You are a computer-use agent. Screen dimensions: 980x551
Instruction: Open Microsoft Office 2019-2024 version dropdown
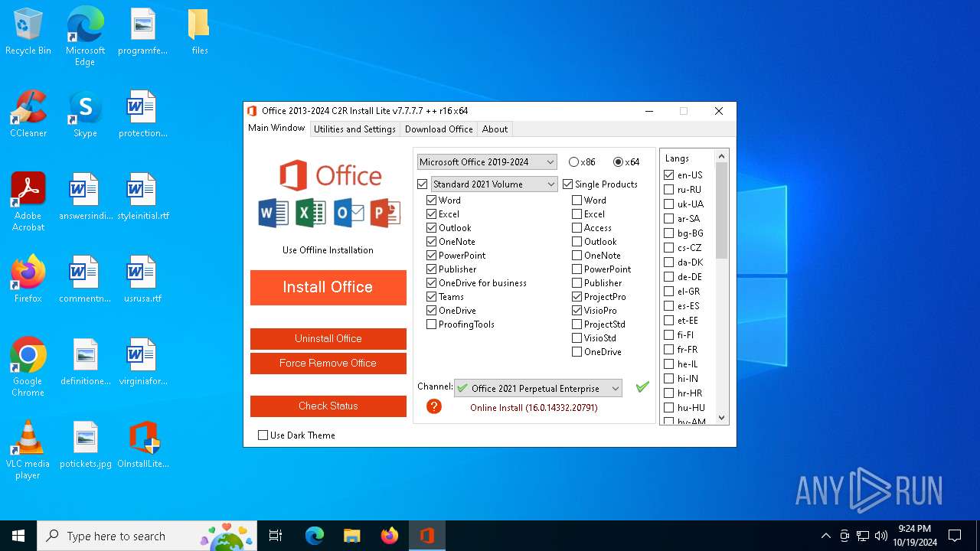coord(487,162)
